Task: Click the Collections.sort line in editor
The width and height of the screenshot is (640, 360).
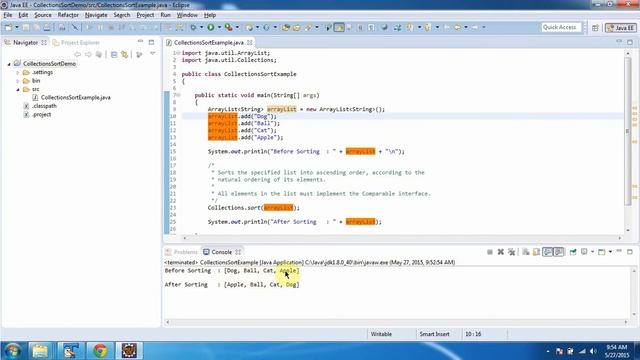Action: [x=253, y=208]
